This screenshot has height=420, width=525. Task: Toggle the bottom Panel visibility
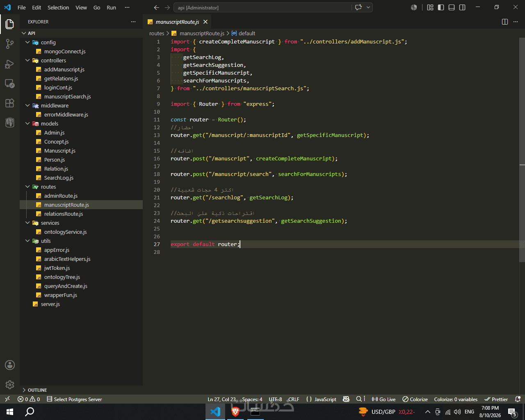pyautogui.click(x=452, y=7)
